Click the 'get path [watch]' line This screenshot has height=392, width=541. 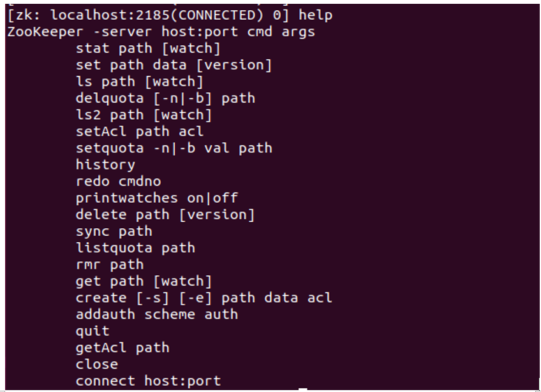click(144, 281)
